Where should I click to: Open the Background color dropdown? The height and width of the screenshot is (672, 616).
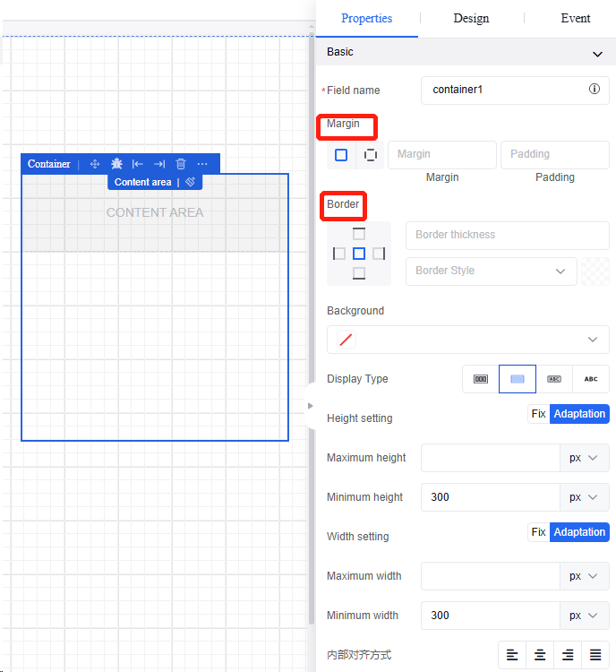[468, 340]
